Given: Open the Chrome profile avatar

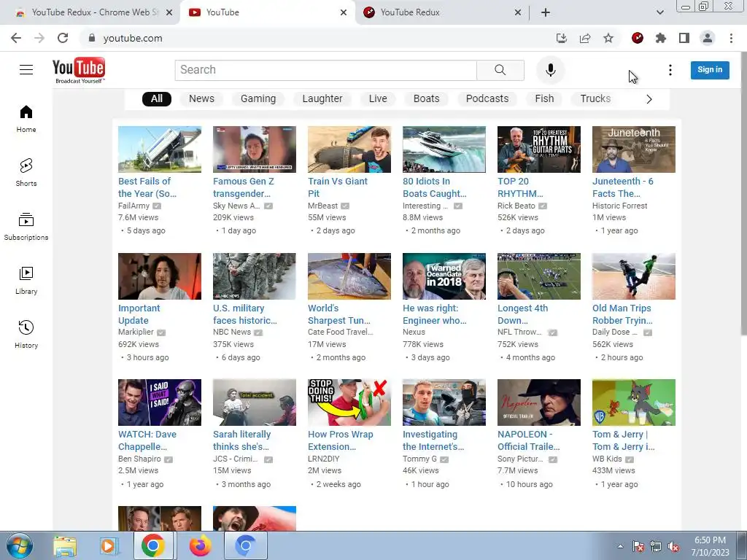Looking at the screenshot, I should coord(708,38).
